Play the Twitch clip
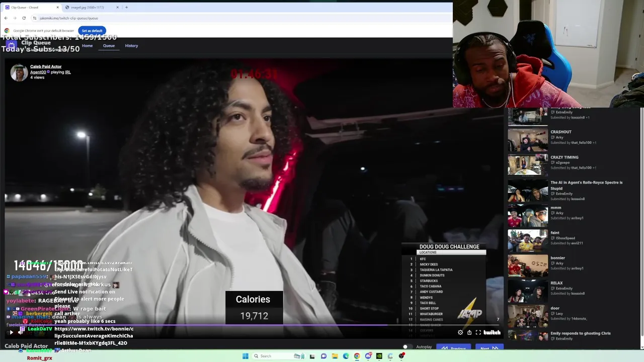The height and width of the screenshot is (362, 644). coord(11,332)
